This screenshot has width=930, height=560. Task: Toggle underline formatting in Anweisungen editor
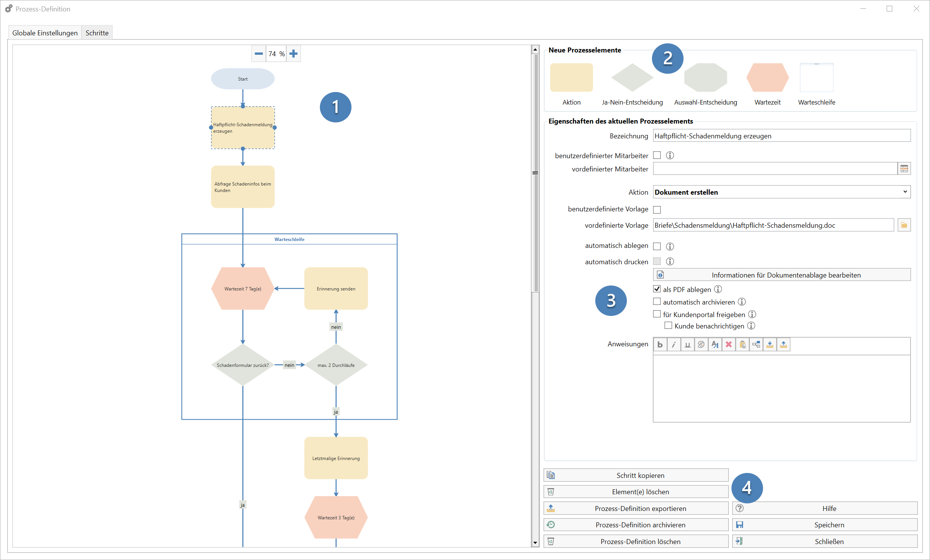[687, 344]
